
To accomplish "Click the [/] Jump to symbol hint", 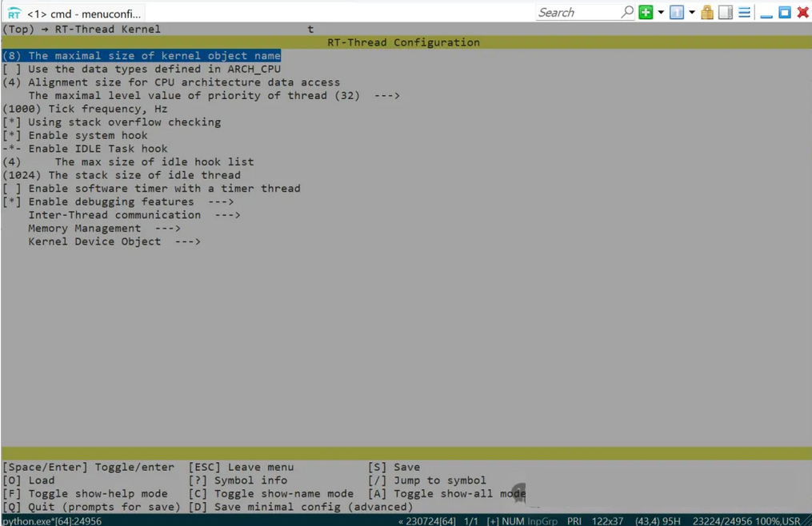I will coord(427,480).
